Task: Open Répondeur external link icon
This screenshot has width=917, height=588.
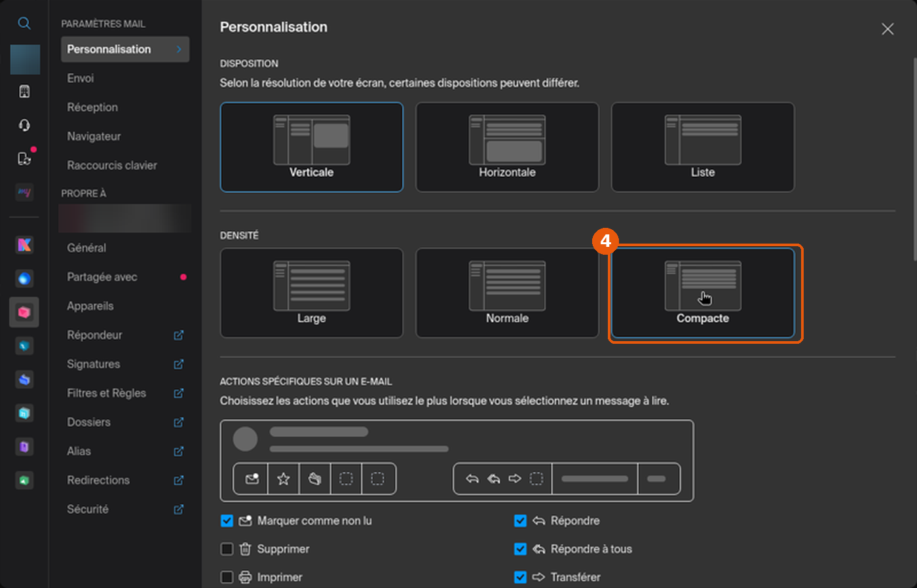Action: (178, 335)
